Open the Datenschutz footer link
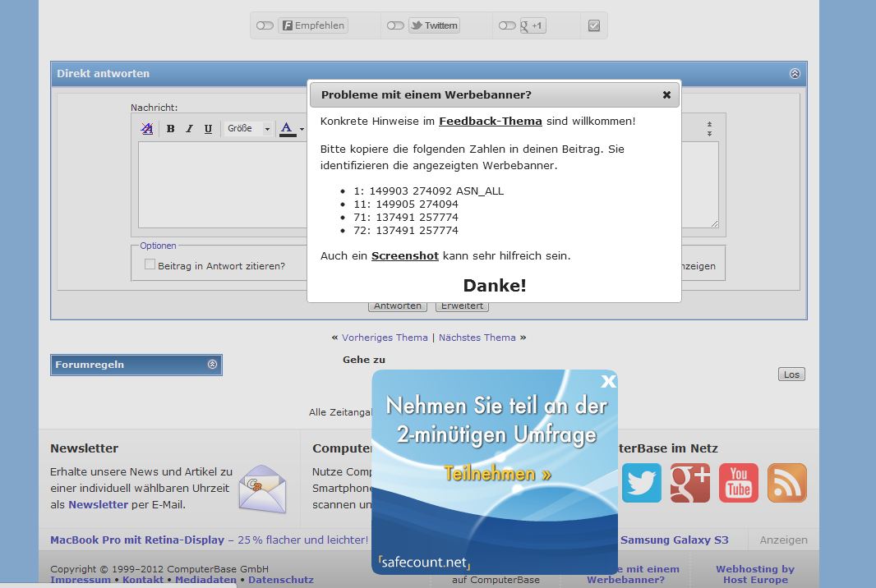 point(281,580)
